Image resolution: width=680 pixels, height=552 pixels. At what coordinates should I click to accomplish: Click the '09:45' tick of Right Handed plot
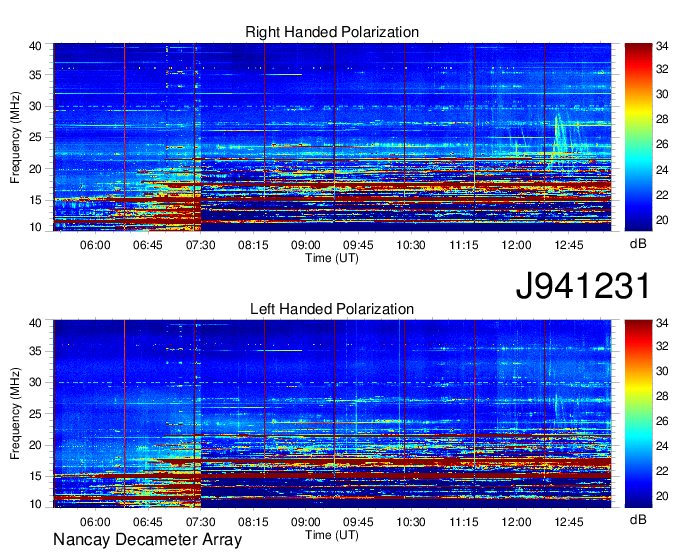[358, 245]
